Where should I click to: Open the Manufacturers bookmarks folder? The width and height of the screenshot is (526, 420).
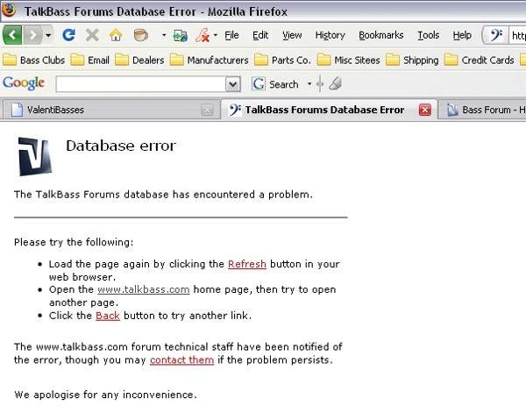pyautogui.click(x=209, y=60)
